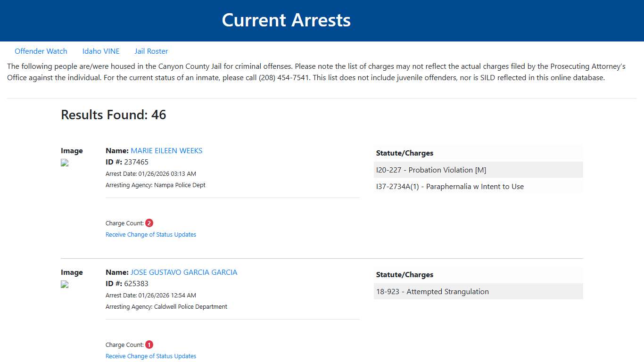The image size is (644, 362).
Task: Click the red charge count badge showing 1
Action: [149, 344]
